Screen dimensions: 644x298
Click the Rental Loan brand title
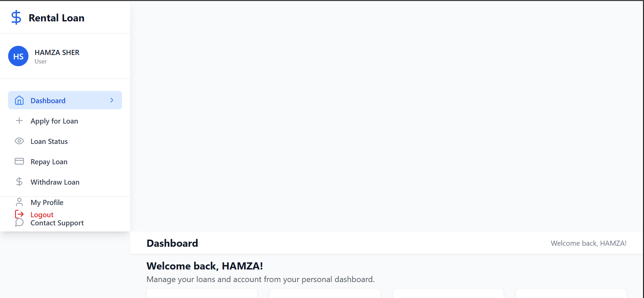(x=57, y=18)
